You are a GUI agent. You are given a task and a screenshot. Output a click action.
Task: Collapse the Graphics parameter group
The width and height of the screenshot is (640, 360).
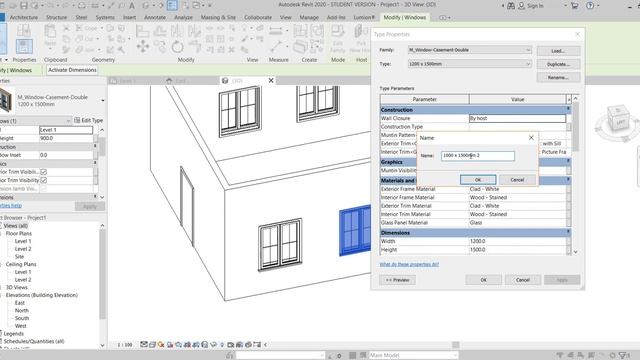[568, 162]
